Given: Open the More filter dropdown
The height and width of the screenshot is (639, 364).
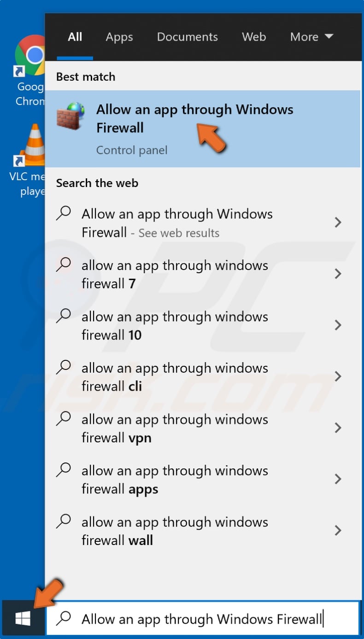Looking at the screenshot, I should tap(311, 37).
